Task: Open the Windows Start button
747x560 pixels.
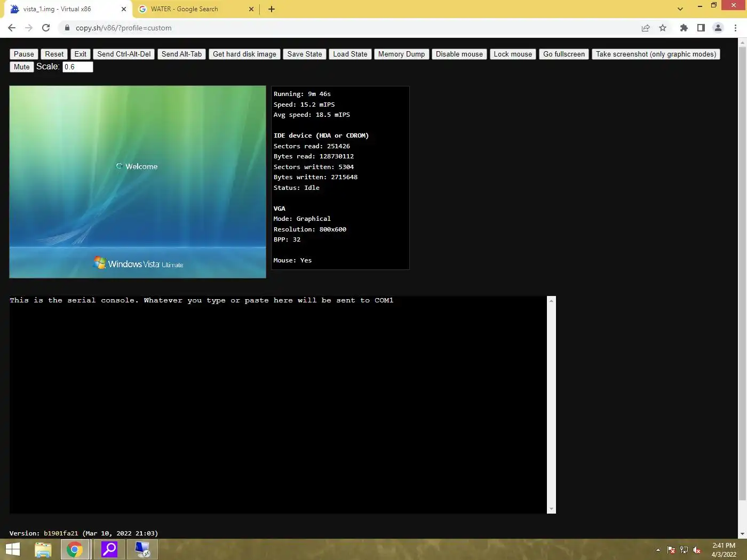Action: (x=13, y=549)
